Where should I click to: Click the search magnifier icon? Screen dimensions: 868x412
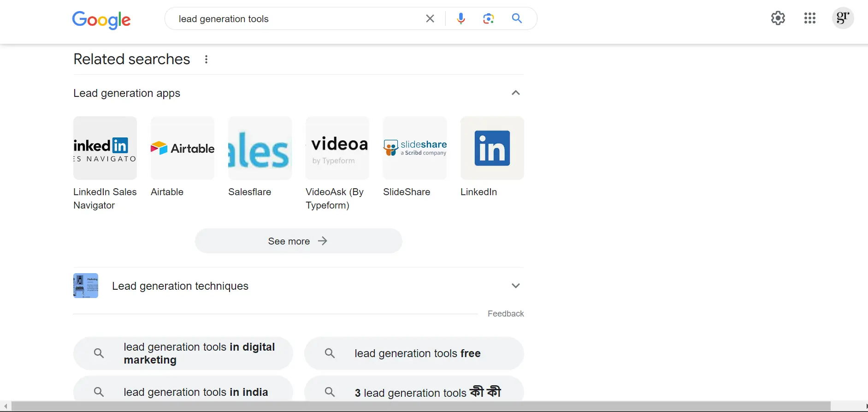tap(516, 18)
